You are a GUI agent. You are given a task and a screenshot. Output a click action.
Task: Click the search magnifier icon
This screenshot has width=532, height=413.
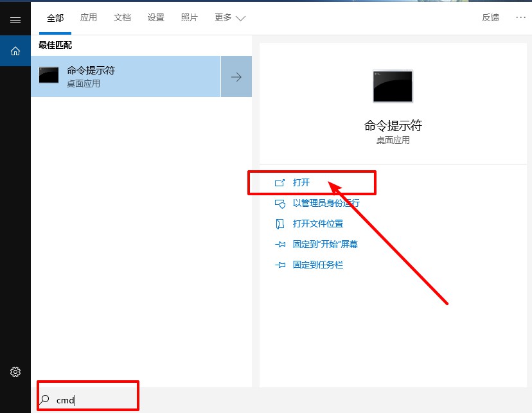[x=44, y=400]
